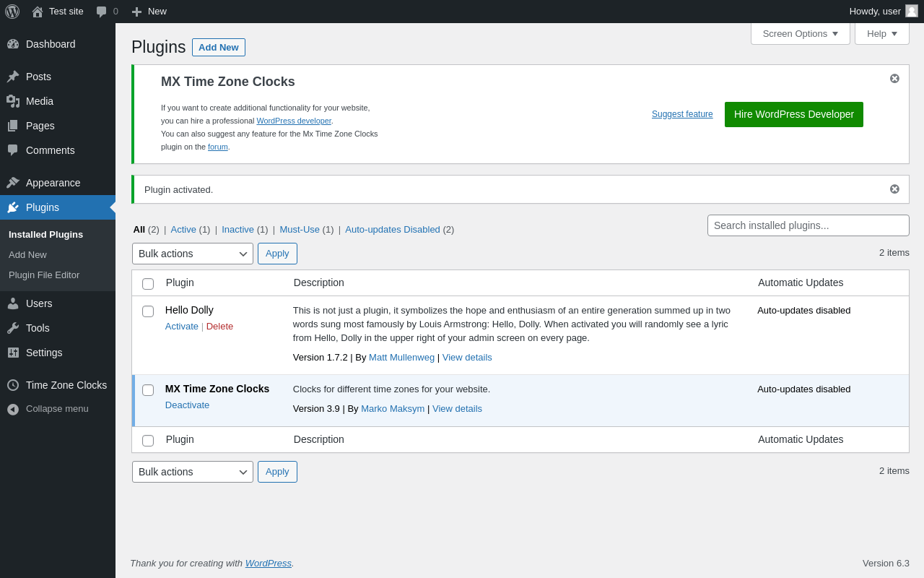Viewport: 924px width, 578px height.
Task: Click the WordPress link in footer
Action: [269, 564]
